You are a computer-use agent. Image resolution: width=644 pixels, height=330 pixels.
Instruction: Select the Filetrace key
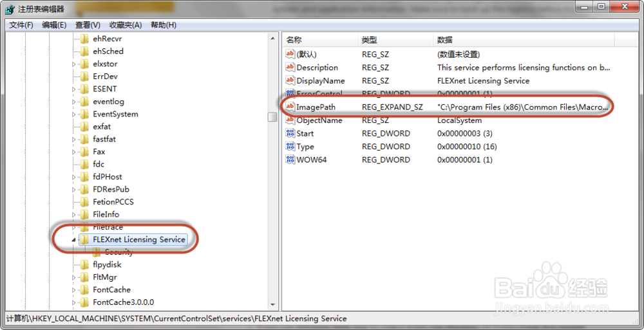108,226
